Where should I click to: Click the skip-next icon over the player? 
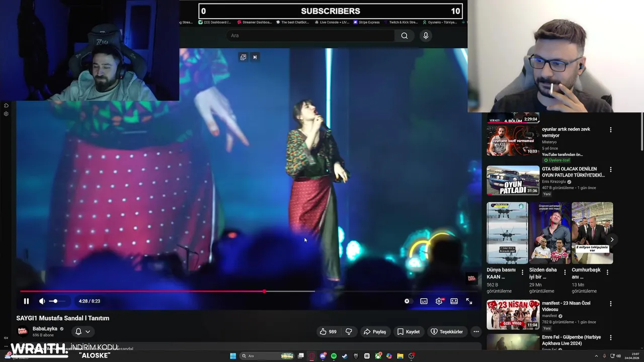pyautogui.click(x=255, y=57)
